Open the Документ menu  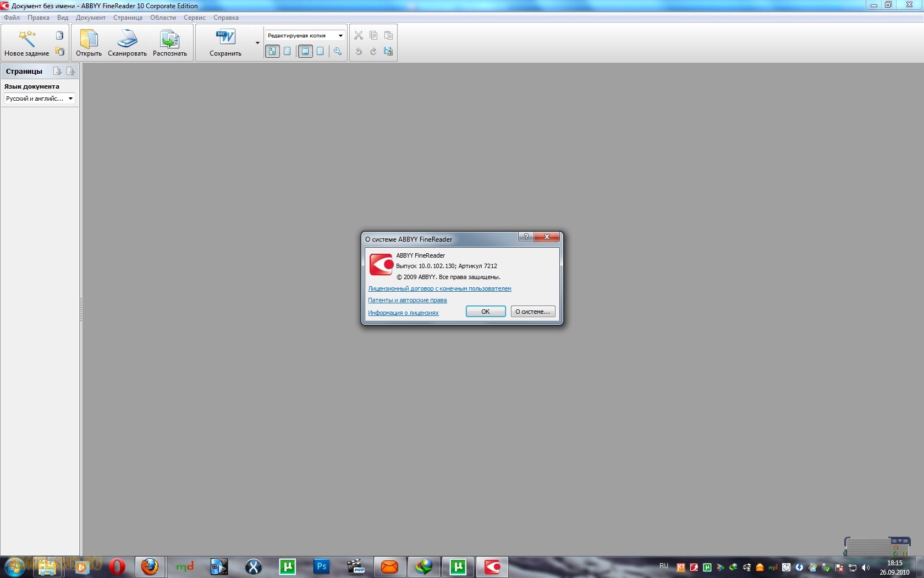91,18
